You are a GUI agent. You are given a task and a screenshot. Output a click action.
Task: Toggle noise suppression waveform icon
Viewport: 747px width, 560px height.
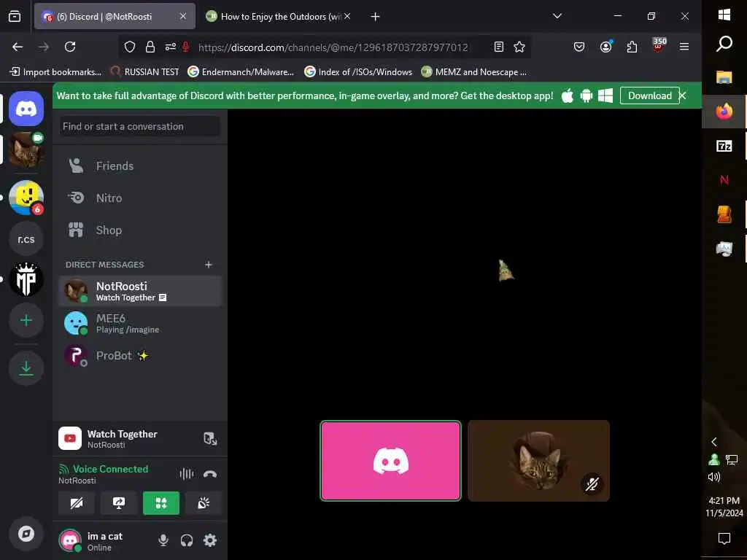click(x=187, y=474)
